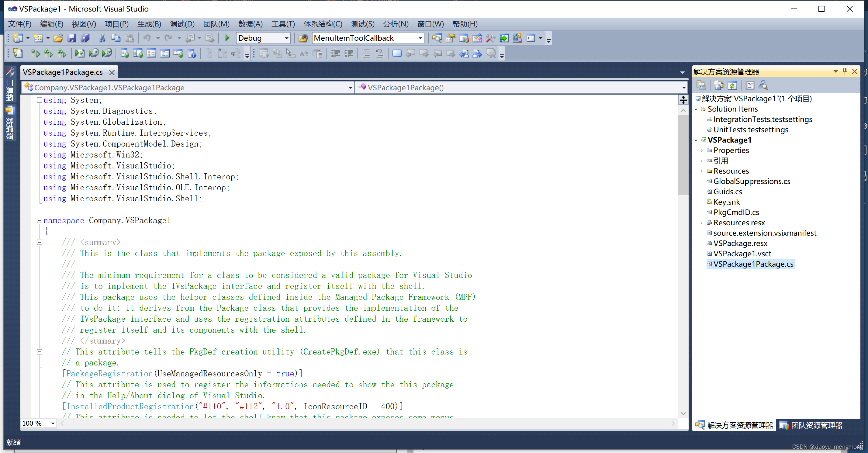Screen dimensions: 868x453
Task: Click the Comment selected lines icon
Action: click(366, 54)
